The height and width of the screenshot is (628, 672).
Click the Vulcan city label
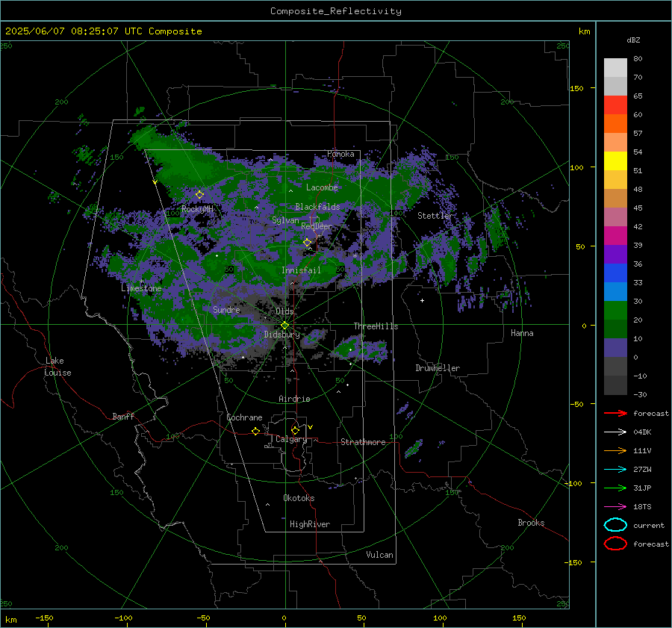click(379, 555)
